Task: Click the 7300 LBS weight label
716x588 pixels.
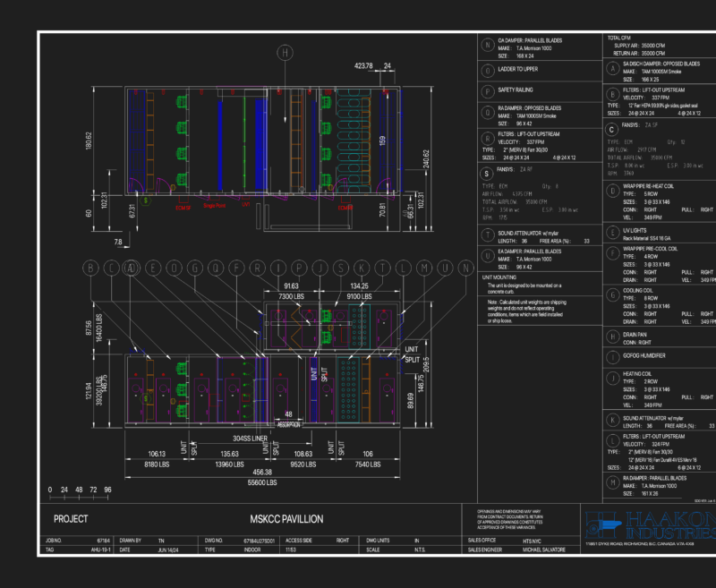Action: [292, 296]
